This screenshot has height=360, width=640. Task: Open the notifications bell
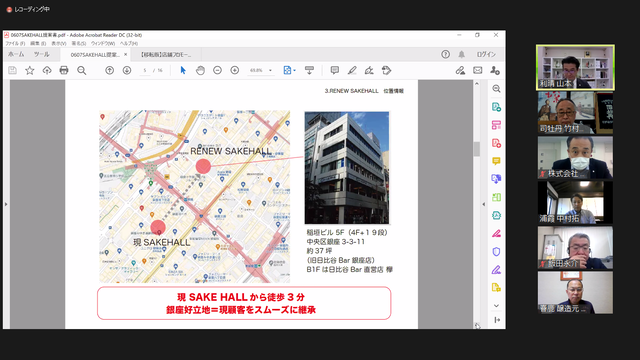462,54
